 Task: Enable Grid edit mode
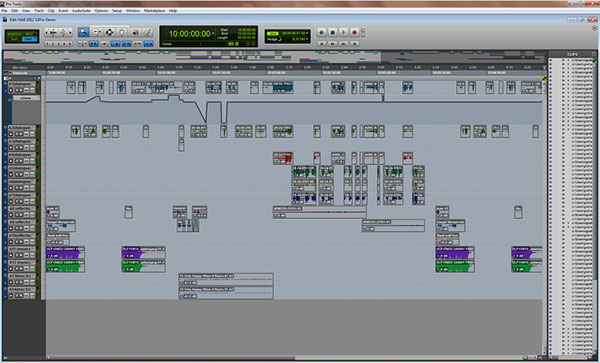29,39
